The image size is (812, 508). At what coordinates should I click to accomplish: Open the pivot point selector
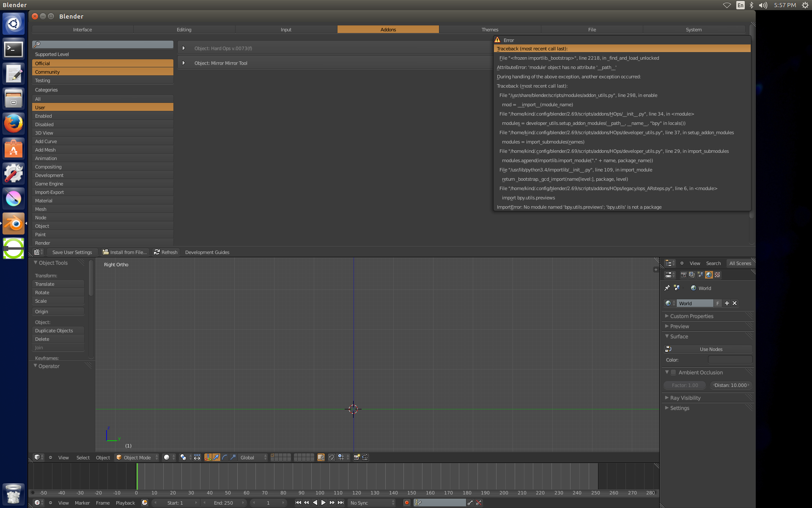[185, 457]
